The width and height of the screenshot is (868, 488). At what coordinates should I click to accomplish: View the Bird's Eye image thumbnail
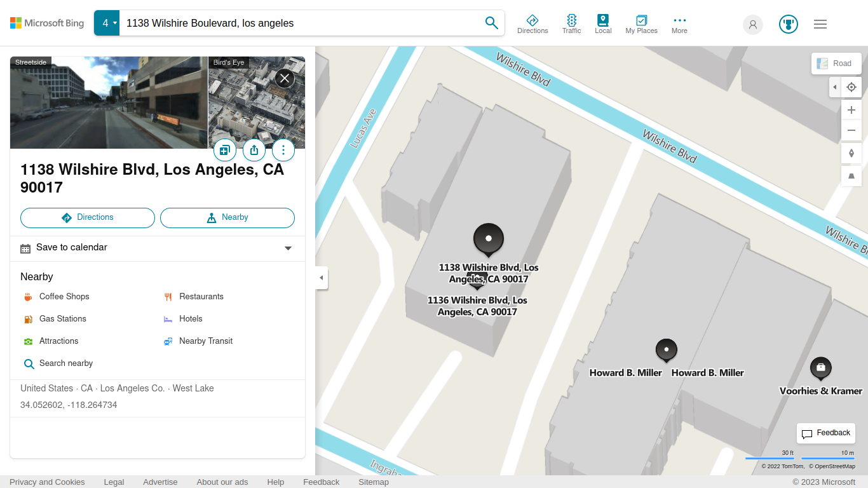tap(257, 102)
